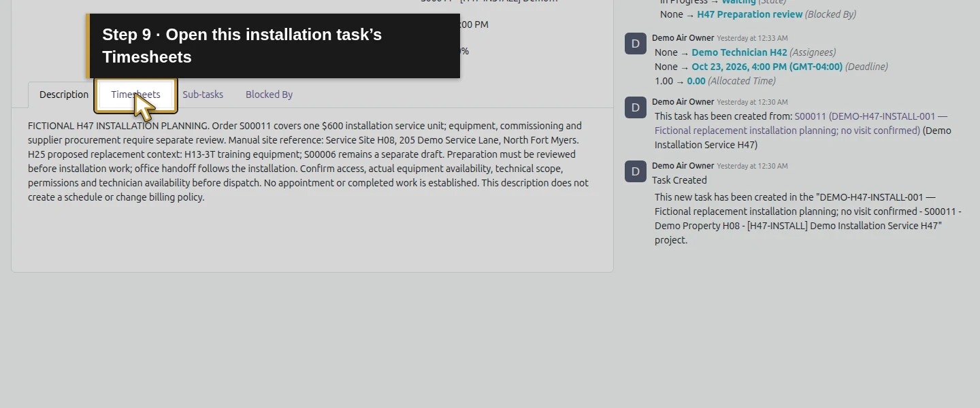Select the Blocked By tab

point(269,95)
